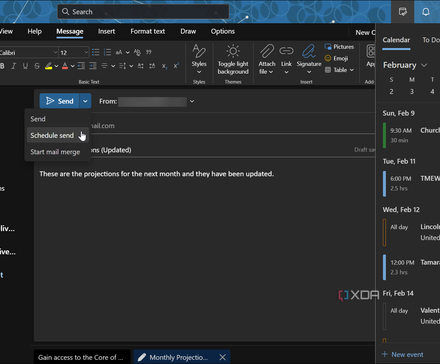Screen dimensions: 440x364
Task: Choose Send in the dropdown menu
Action: (x=57, y=119)
